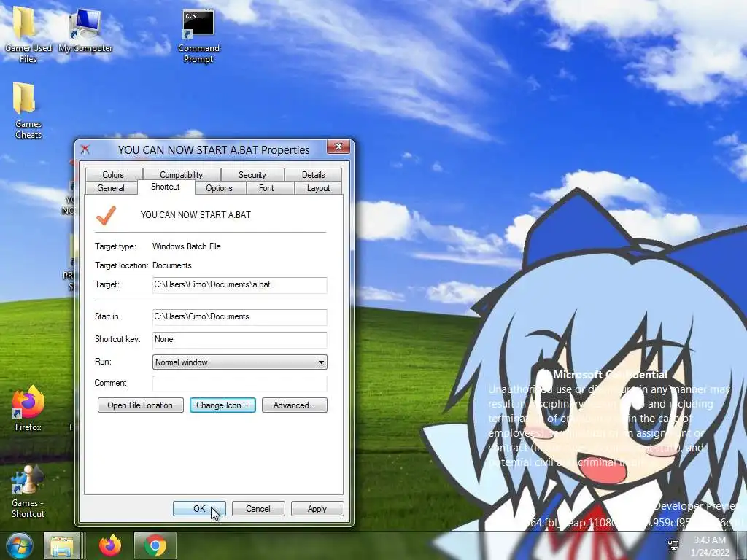This screenshot has width=747, height=560.
Task: Click the orange checkmark shortcut icon
Action: click(107, 215)
